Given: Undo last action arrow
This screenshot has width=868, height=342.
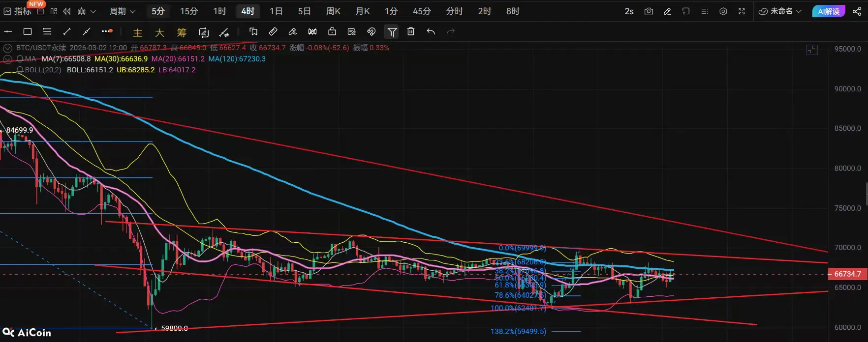Looking at the screenshot, I should (431, 31).
